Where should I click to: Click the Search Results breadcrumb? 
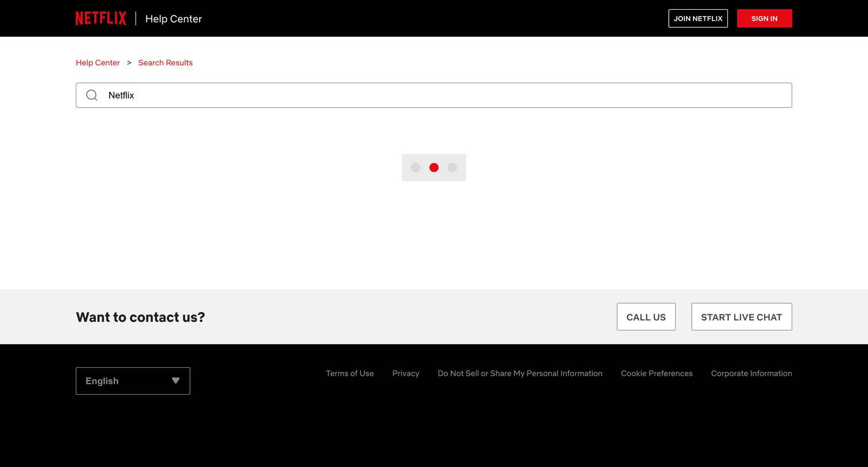165,63
